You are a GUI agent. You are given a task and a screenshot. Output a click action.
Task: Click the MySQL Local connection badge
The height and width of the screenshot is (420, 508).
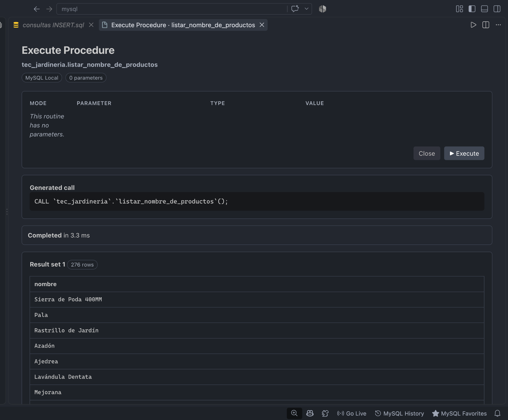click(42, 78)
